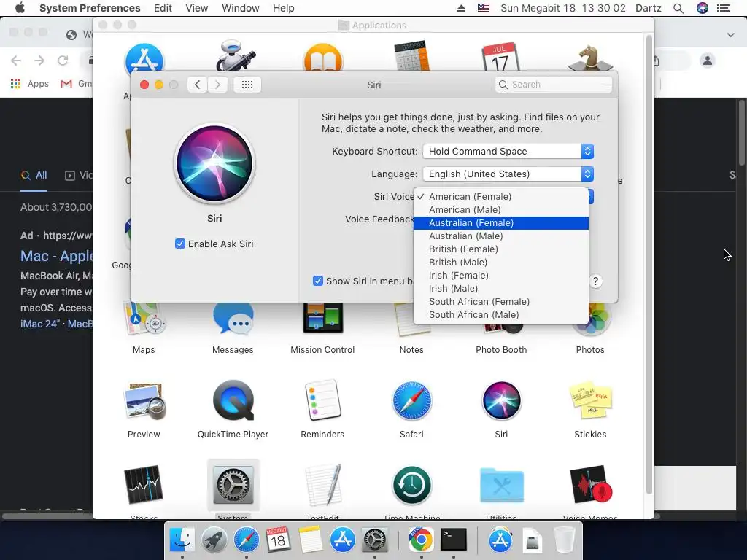Open the Utilities folder in Applications

click(501, 486)
